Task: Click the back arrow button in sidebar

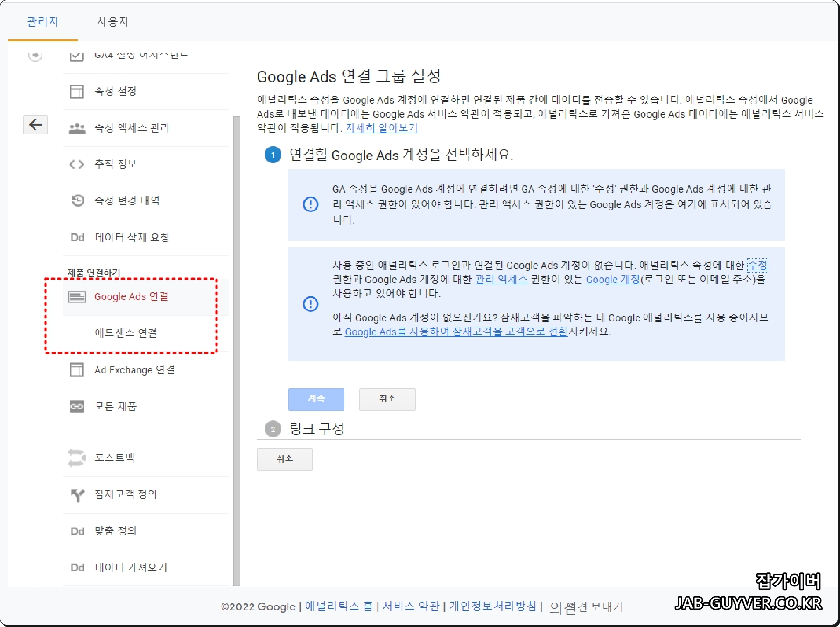Action: coord(35,125)
